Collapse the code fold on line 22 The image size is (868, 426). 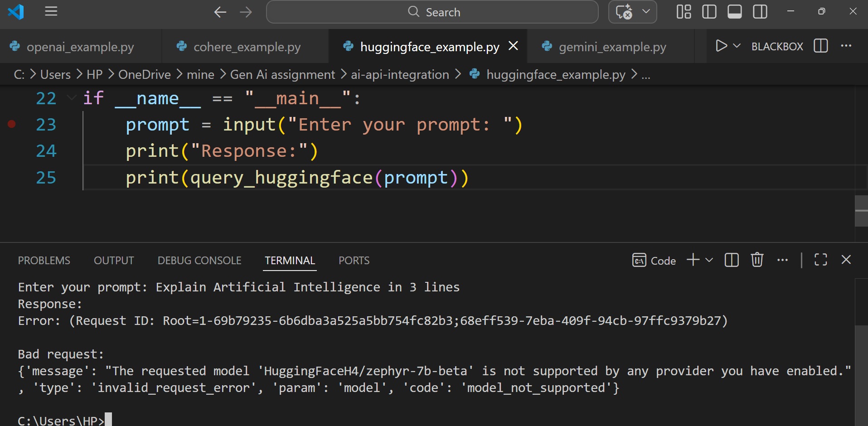click(71, 97)
